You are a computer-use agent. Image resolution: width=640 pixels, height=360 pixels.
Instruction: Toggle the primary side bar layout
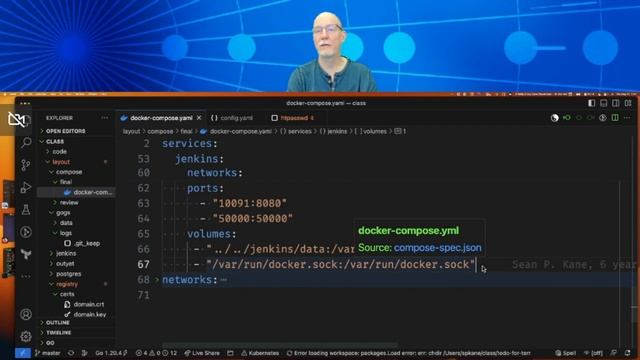(591, 103)
